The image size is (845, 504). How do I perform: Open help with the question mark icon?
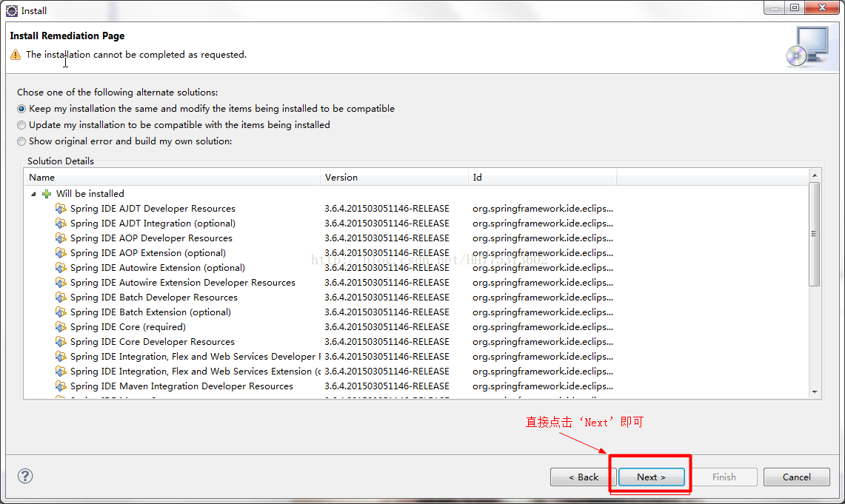[25, 476]
